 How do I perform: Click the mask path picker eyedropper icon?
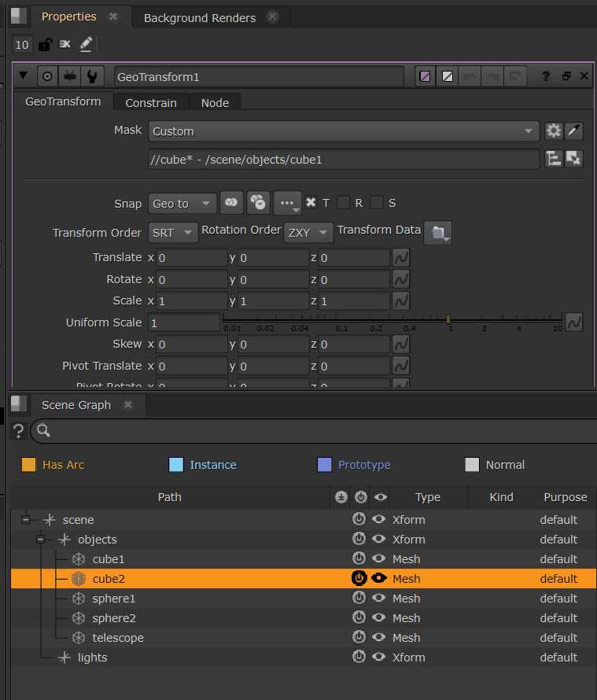574,131
